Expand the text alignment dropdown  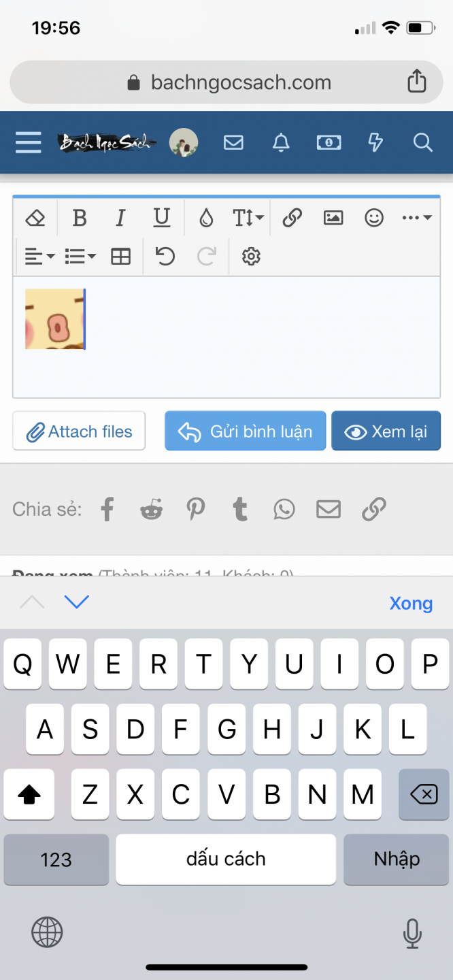click(39, 257)
